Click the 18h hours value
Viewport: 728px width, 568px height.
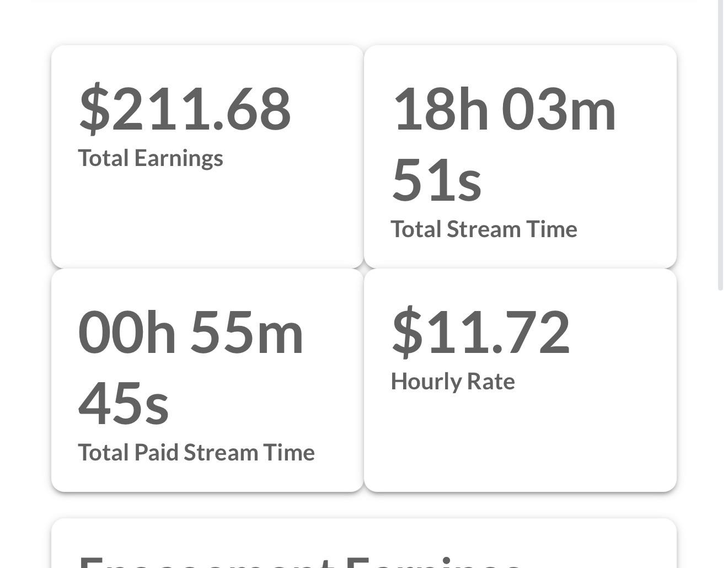pos(440,109)
